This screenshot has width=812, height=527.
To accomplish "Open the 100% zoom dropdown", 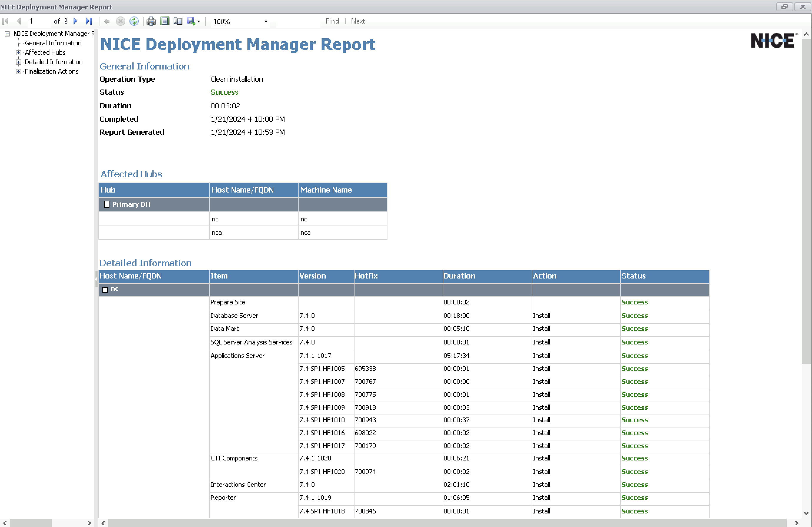I will click(266, 21).
